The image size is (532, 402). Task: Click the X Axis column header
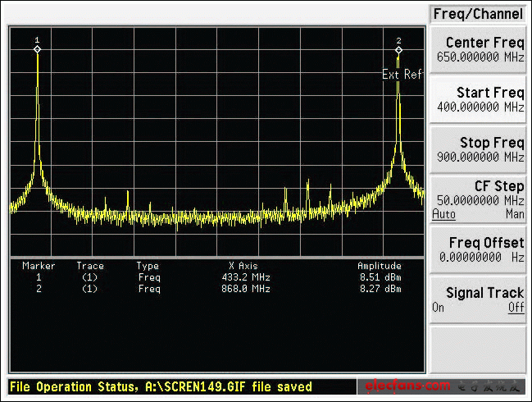pyautogui.click(x=243, y=266)
